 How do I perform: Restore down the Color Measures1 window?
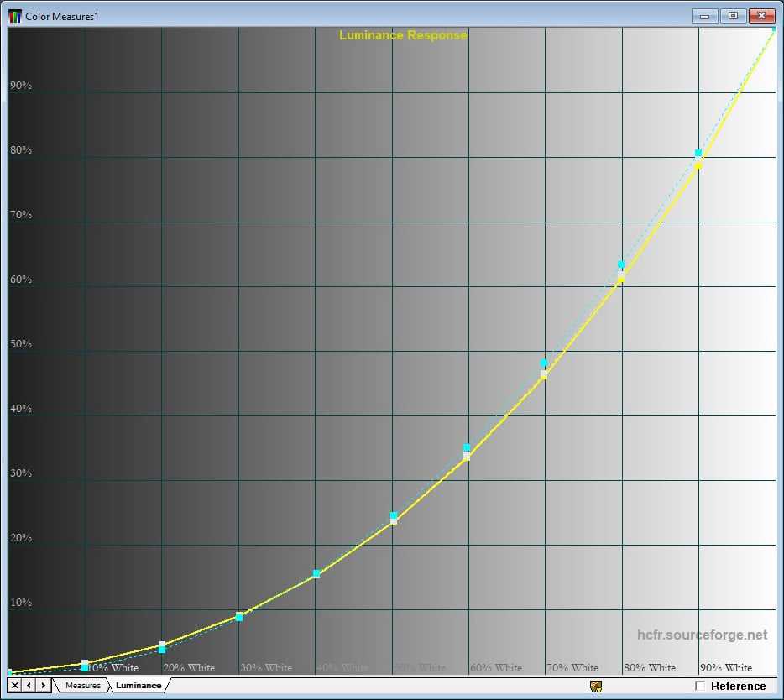733,15
